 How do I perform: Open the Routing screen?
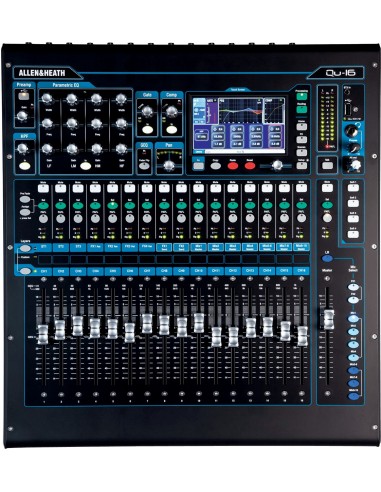(302, 110)
